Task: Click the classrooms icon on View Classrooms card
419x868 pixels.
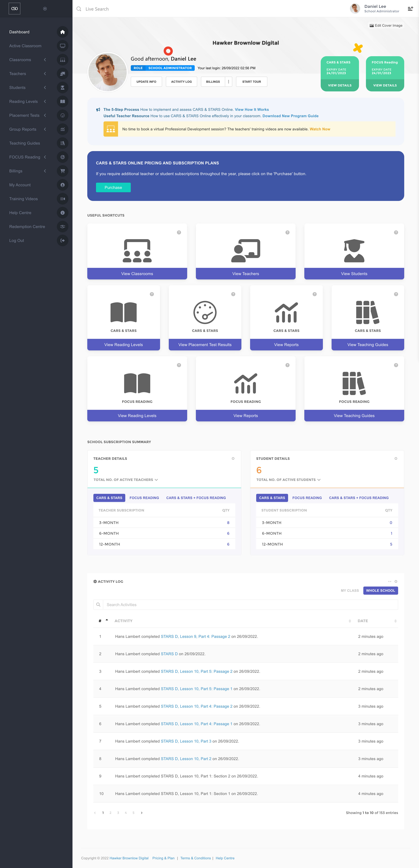Action: pyautogui.click(x=137, y=251)
